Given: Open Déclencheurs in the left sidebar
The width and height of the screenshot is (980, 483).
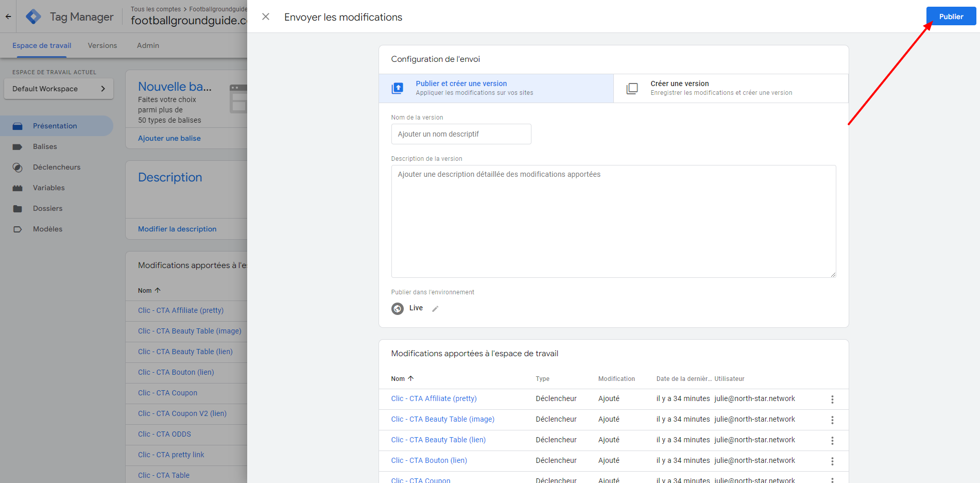Looking at the screenshot, I should pos(57,167).
